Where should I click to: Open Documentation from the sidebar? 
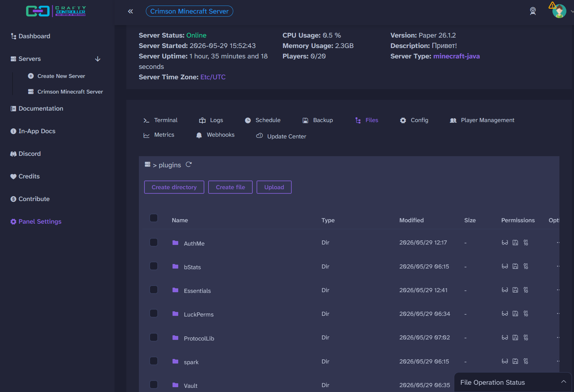coord(37,109)
